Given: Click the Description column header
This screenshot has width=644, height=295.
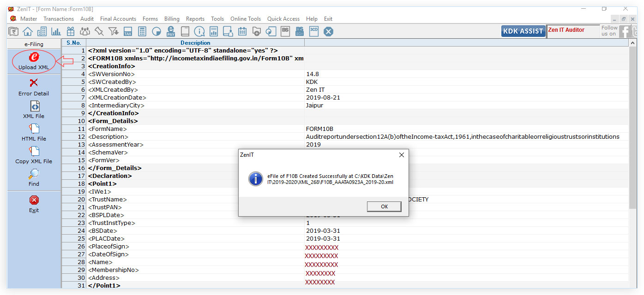Looking at the screenshot, I should [x=195, y=43].
